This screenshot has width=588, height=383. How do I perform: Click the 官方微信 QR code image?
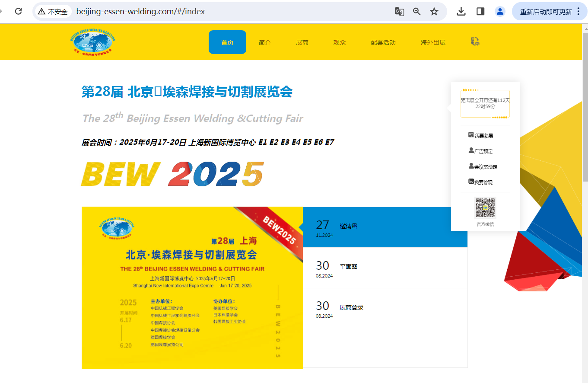(485, 208)
